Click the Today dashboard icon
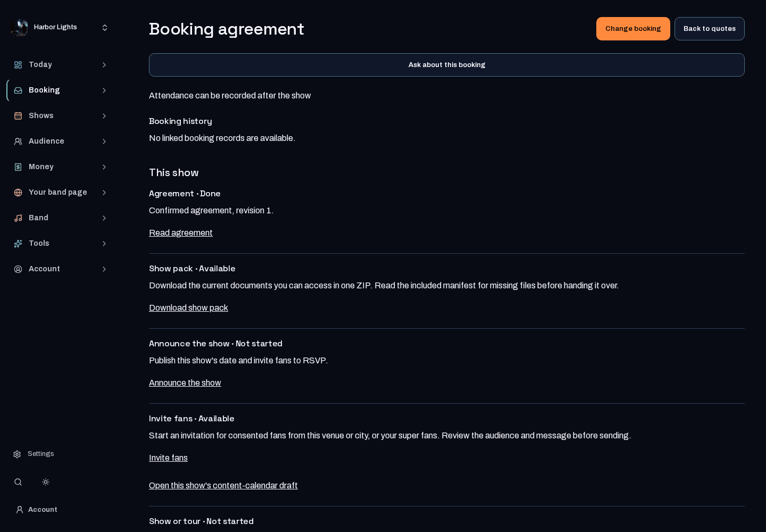Screen dimensions: 766x532 (x=18, y=65)
